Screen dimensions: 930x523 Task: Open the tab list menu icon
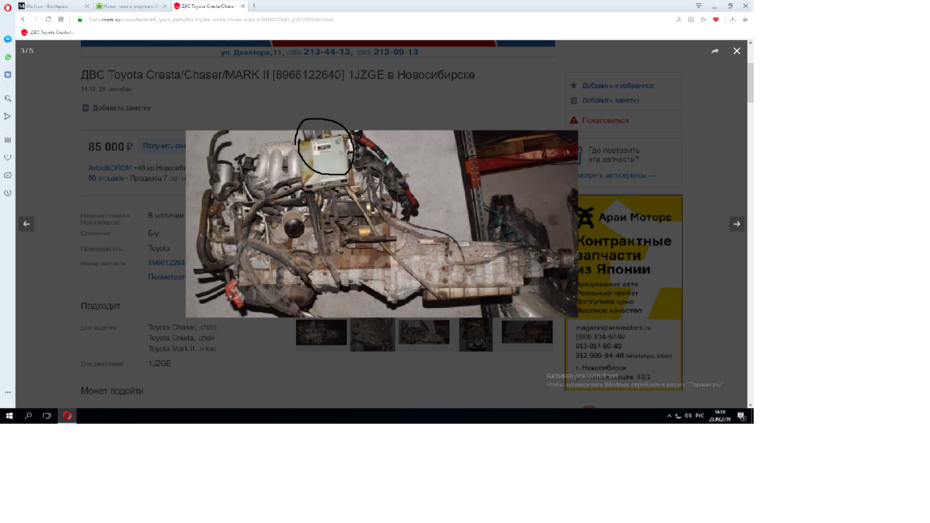(x=699, y=6)
